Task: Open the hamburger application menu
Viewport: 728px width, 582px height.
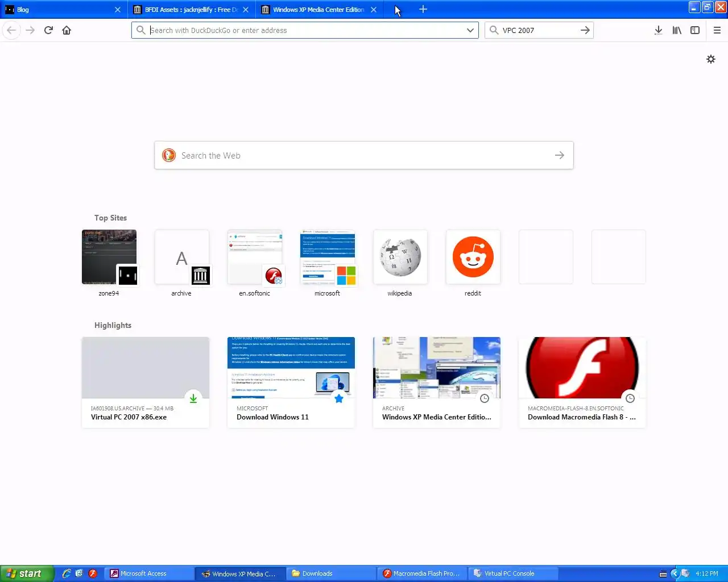Action: pyautogui.click(x=717, y=30)
